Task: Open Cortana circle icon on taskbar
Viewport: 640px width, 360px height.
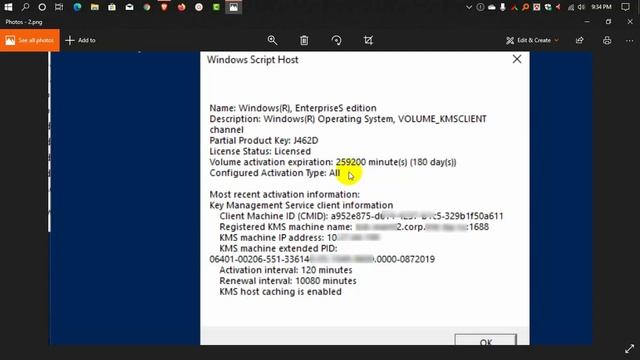Action: (x=42, y=7)
